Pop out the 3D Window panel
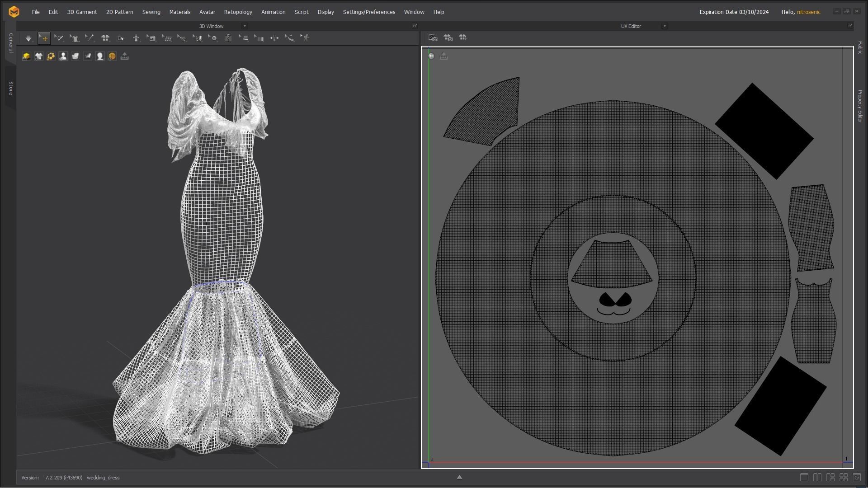The height and width of the screenshot is (488, 868). 415,26
